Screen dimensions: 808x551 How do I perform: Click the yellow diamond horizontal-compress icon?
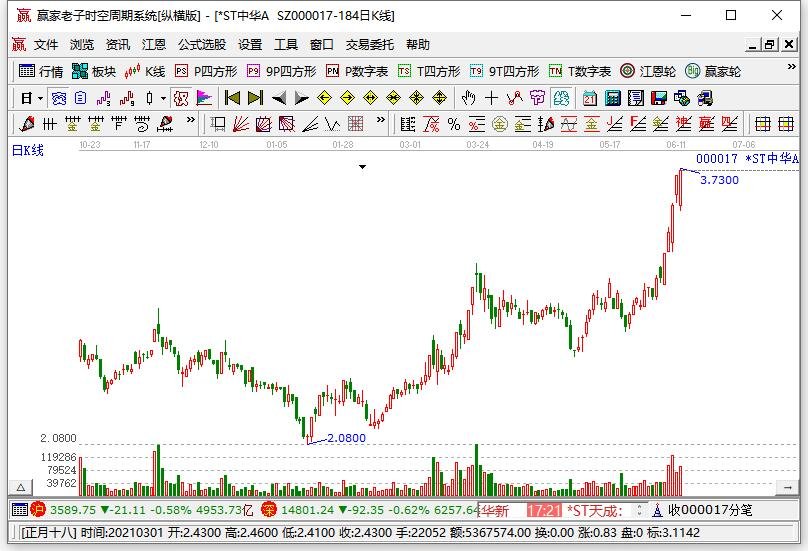(x=393, y=98)
